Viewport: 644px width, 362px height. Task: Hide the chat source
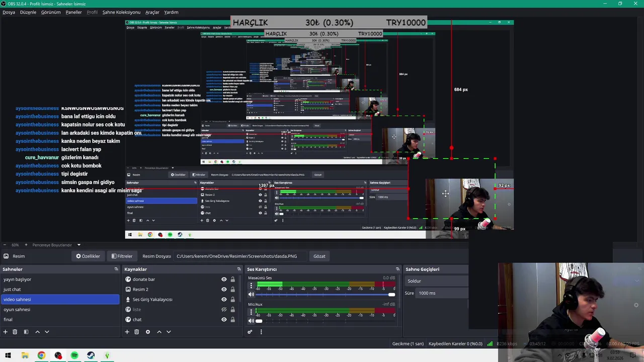click(x=224, y=320)
